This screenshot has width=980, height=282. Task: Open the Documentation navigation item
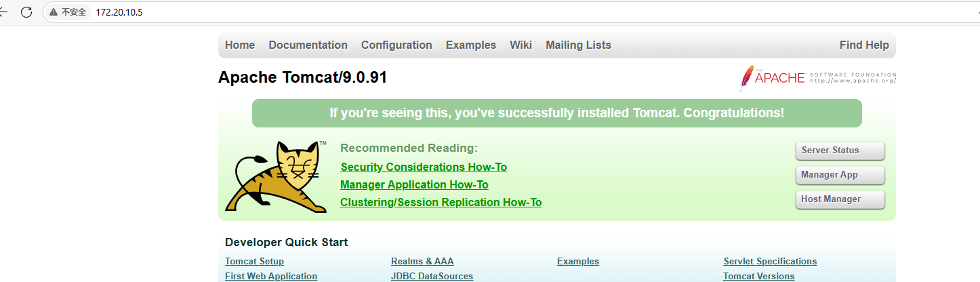[308, 45]
